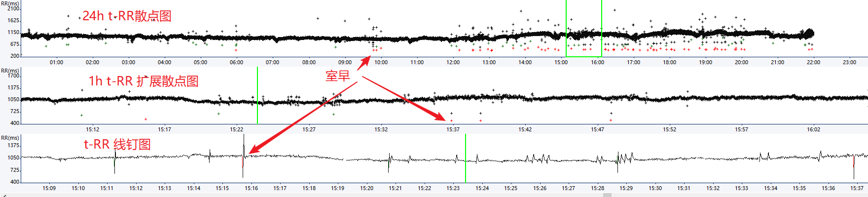Viewport: 868px width, 197px height.
Task: Click 15:27 on the 1h scatter axis
Action: tap(309, 129)
